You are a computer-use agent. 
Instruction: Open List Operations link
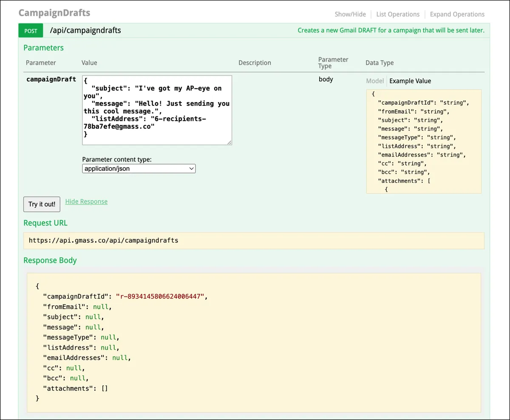tap(398, 14)
